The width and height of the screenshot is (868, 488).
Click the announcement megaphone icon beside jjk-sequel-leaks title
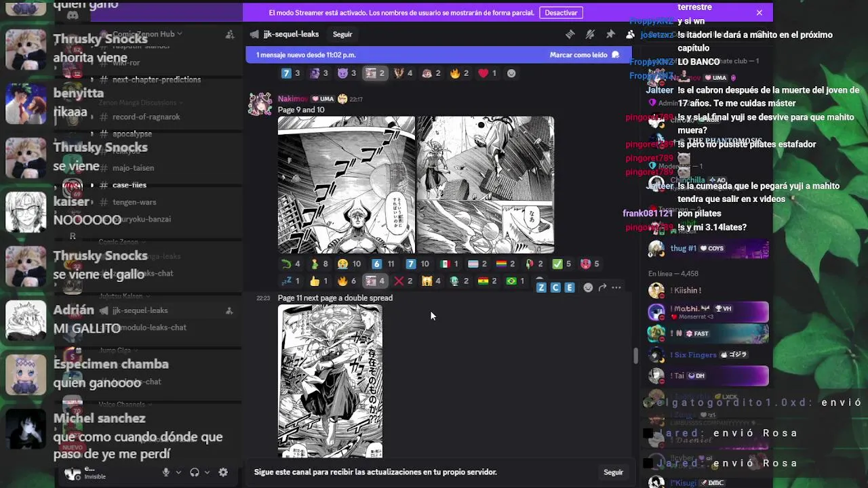point(254,34)
